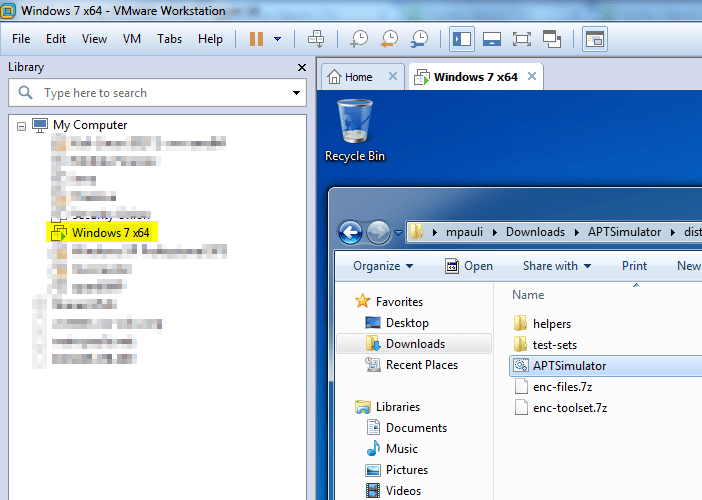Select My Computer in the library
The width and height of the screenshot is (702, 500).
tap(90, 125)
